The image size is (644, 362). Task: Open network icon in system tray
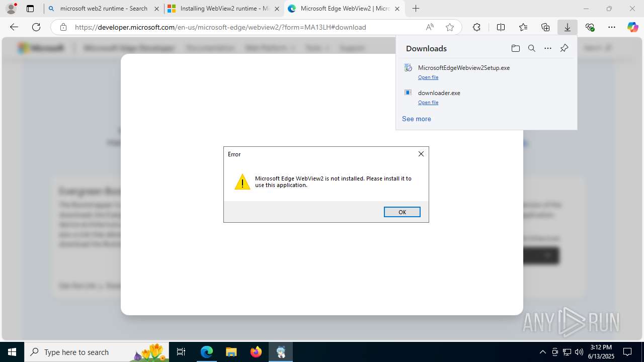[x=567, y=352]
